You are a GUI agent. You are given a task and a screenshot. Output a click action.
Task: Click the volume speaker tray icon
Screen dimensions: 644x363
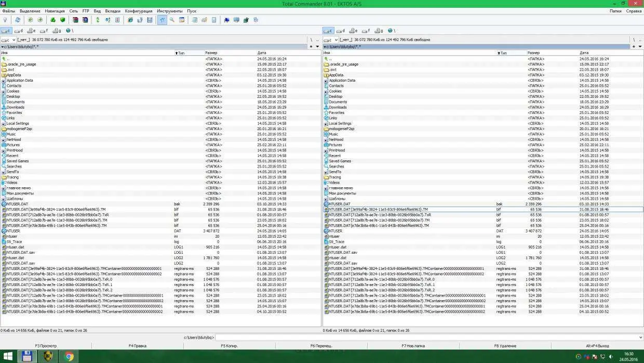pos(610,357)
